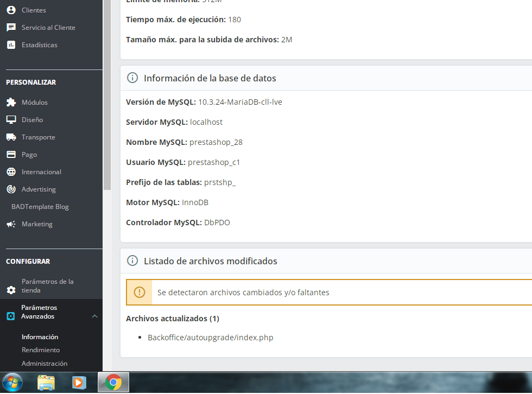
Task: Click the sidebar vertical scrollbar
Action: pos(107,95)
